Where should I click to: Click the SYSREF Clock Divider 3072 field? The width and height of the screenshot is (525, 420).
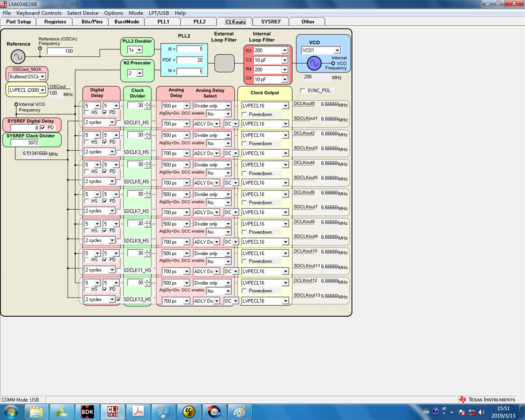25,143
